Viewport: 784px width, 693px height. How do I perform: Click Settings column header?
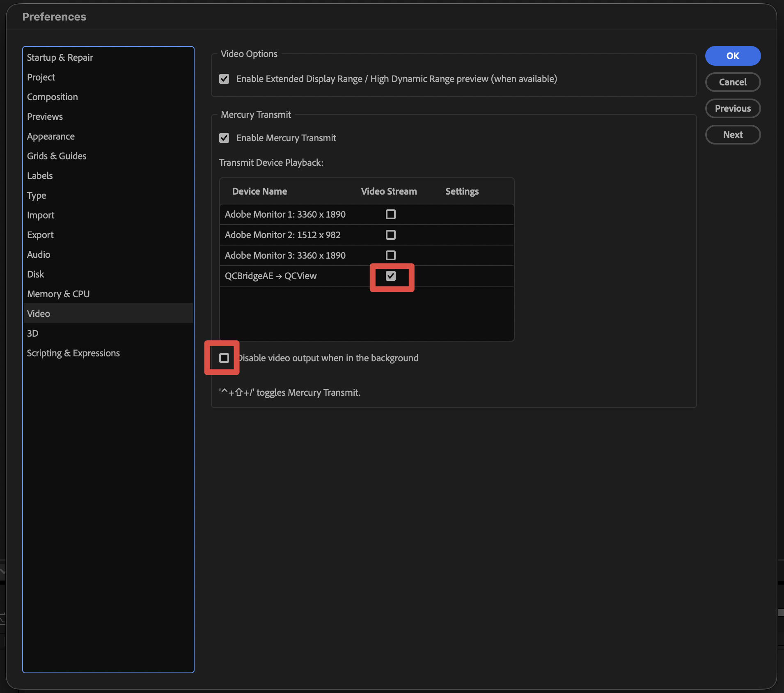pyautogui.click(x=462, y=191)
